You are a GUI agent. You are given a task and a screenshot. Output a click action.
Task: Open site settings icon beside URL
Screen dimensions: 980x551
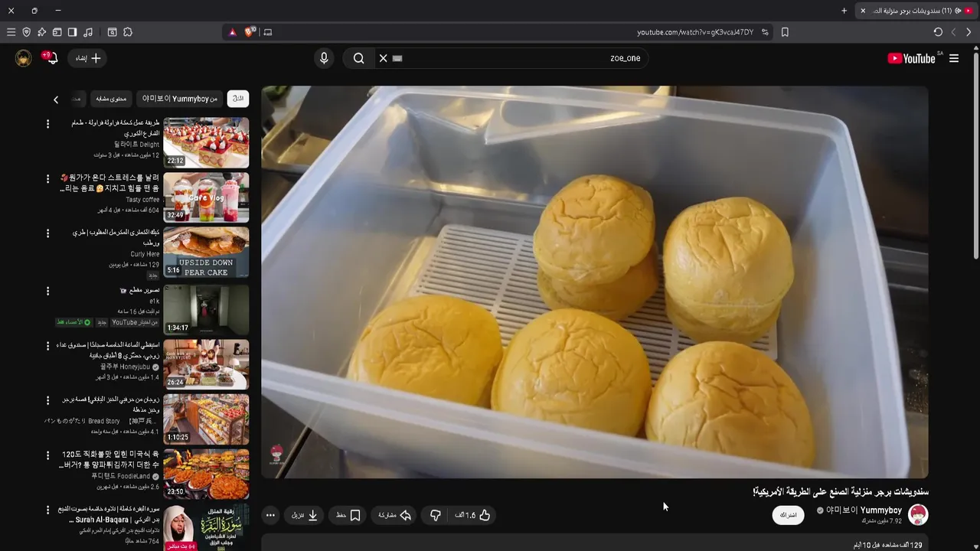click(x=765, y=32)
